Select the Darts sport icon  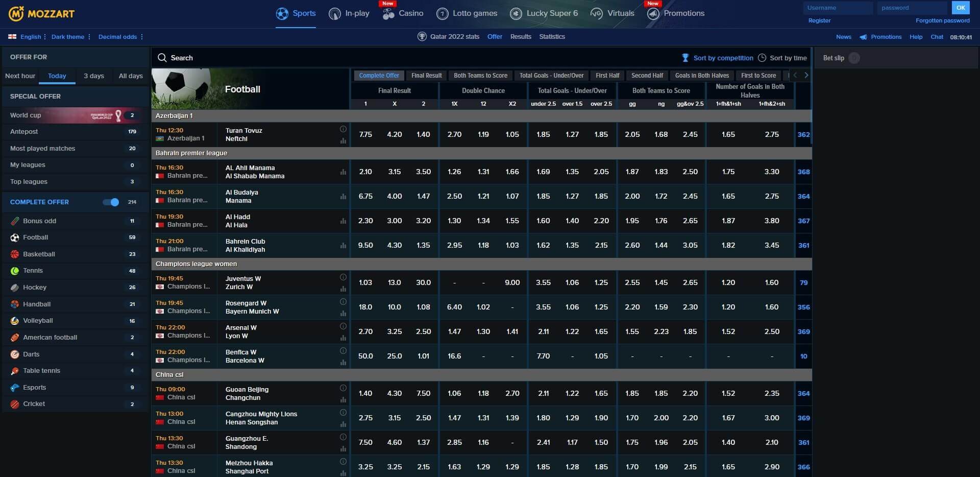pyautogui.click(x=15, y=354)
